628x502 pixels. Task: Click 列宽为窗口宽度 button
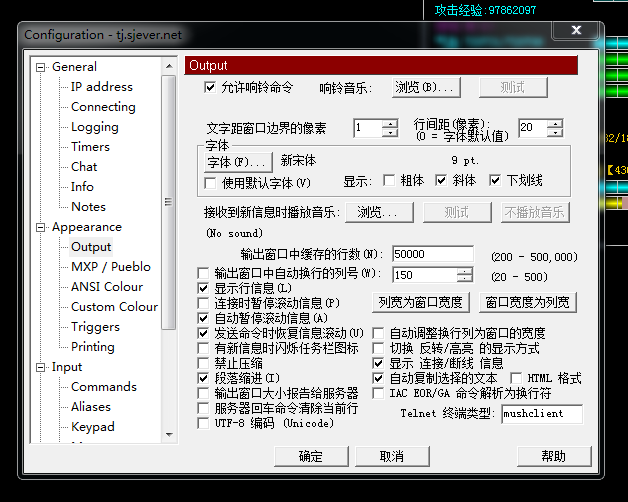click(421, 302)
